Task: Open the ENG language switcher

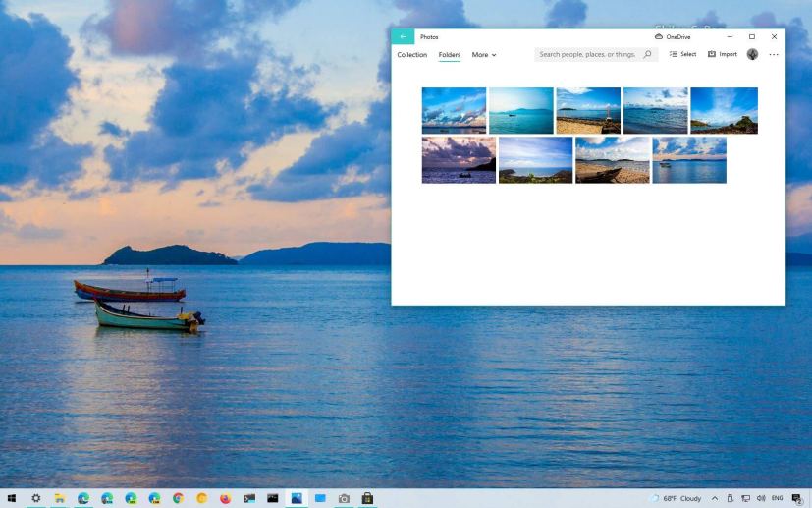Action: 778,498
